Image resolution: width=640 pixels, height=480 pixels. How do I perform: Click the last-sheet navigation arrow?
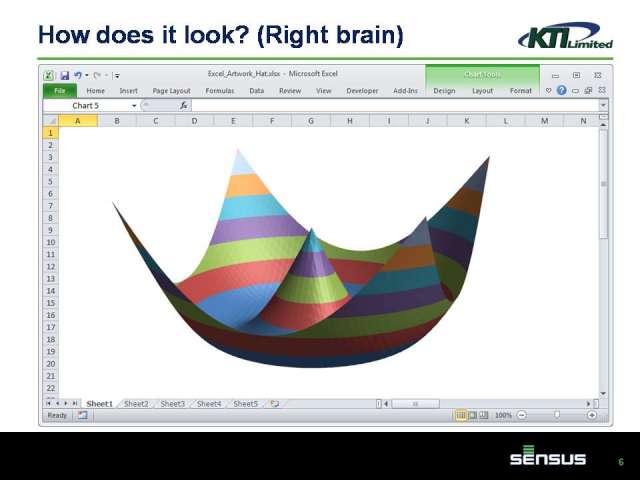coord(75,403)
